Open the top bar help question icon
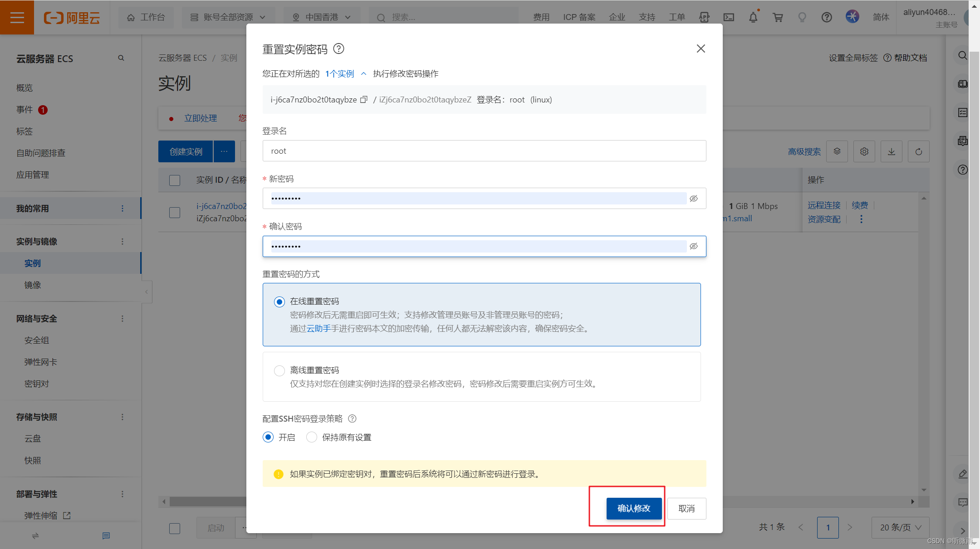This screenshot has width=980, height=549. pos(827,17)
